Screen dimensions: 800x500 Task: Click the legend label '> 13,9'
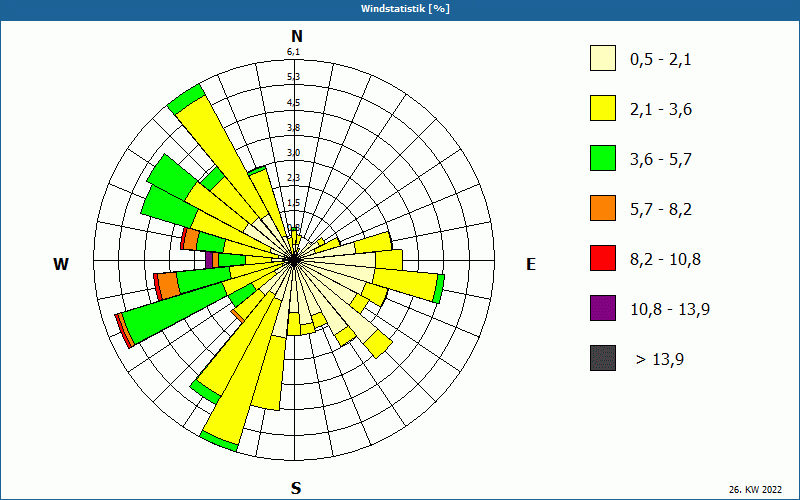660,360
